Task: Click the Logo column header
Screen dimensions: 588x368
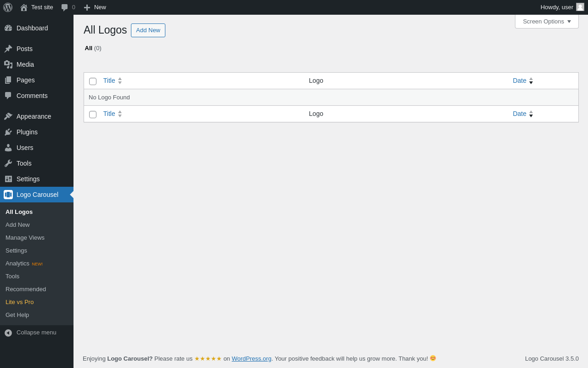Action: pos(316,80)
